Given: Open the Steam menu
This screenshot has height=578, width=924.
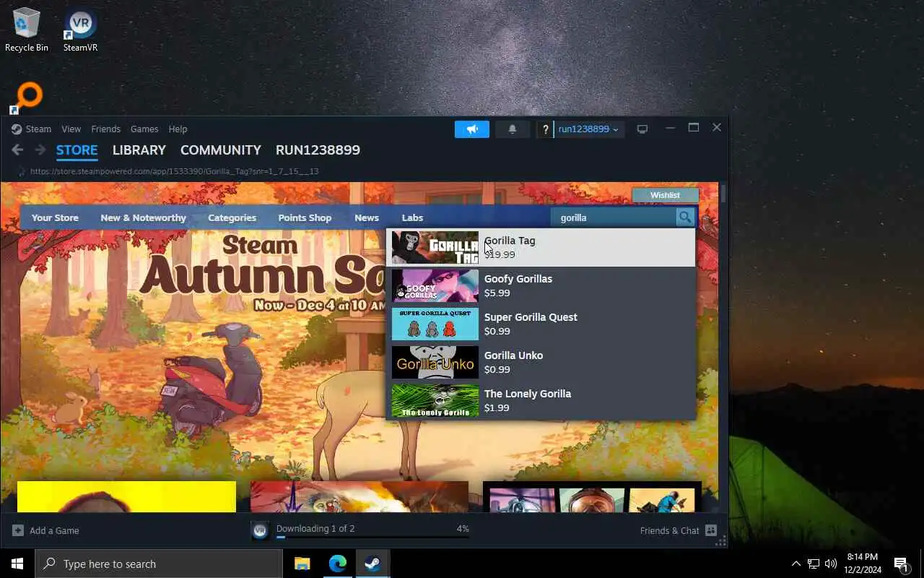Looking at the screenshot, I should [x=38, y=129].
